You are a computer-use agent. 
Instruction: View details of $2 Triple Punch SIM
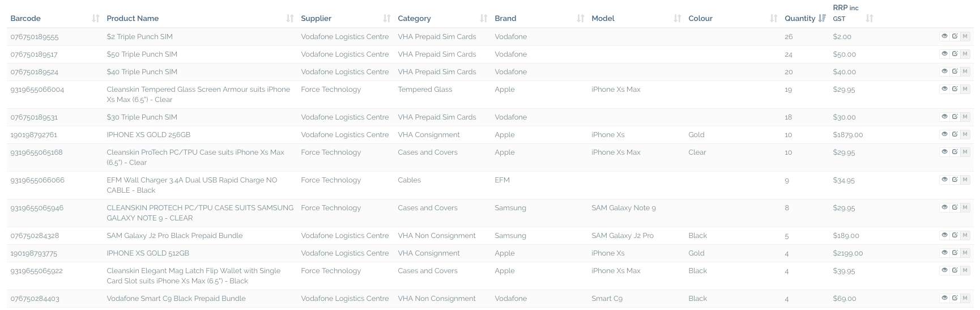coord(944,36)
